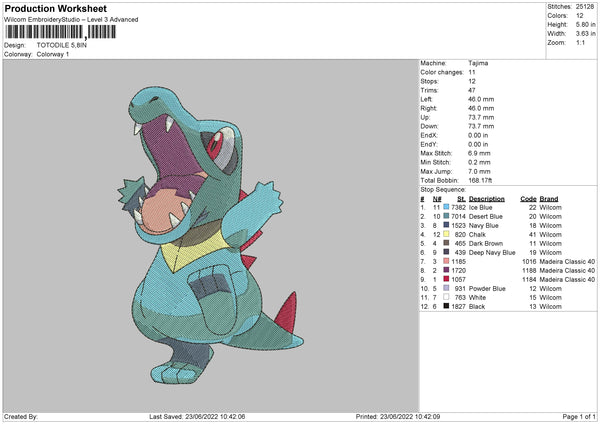This screenshot has height=424, width=600.
Task: Pick the yellow Chalk thread swatch
Action: [x=449, y=234]
